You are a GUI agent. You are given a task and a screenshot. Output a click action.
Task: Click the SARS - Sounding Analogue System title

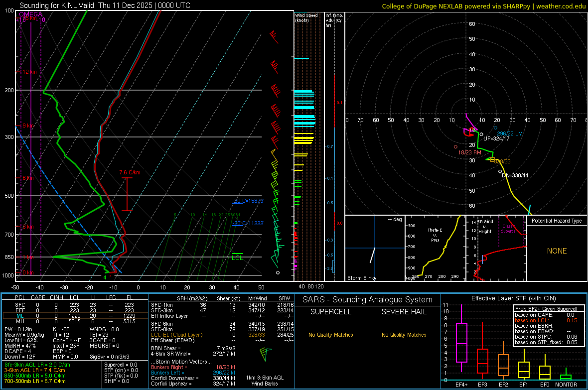(368, 300)
